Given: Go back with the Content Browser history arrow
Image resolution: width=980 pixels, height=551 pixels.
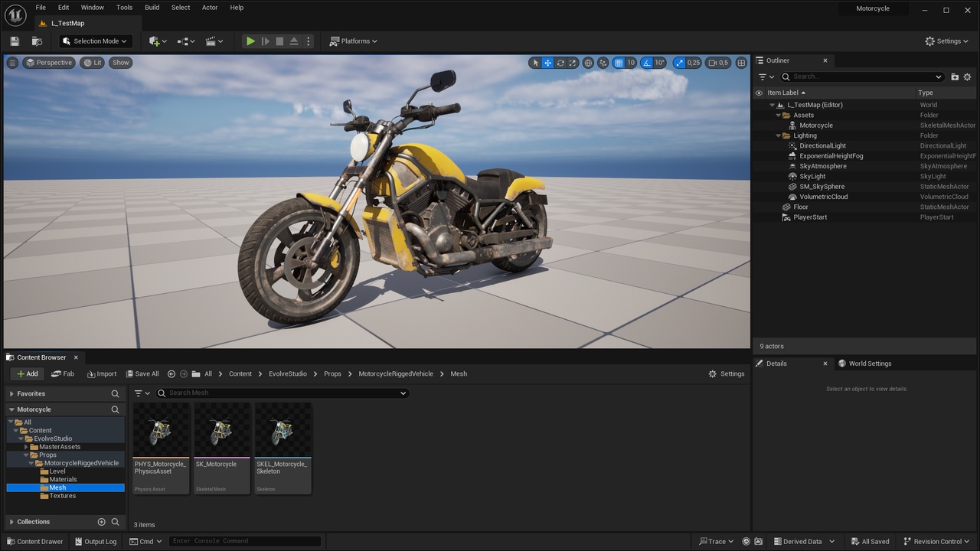Looking at the screenshot, I should [171, 374].
